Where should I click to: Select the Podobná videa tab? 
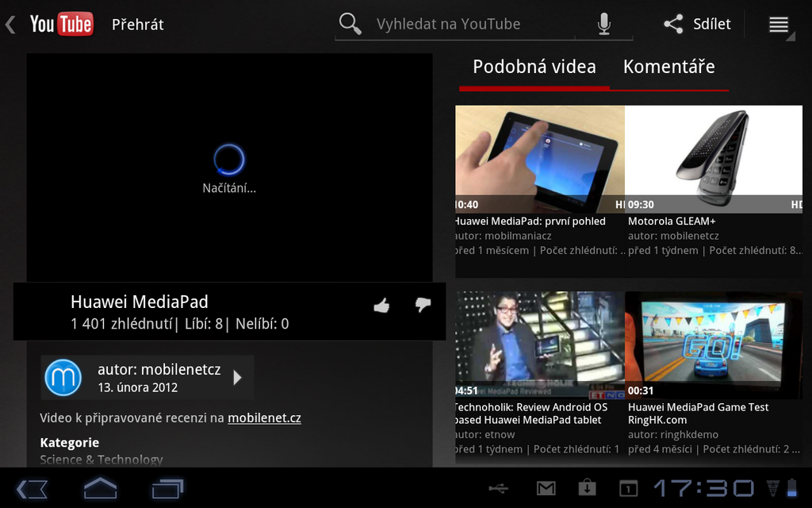(x=534, y=67)
